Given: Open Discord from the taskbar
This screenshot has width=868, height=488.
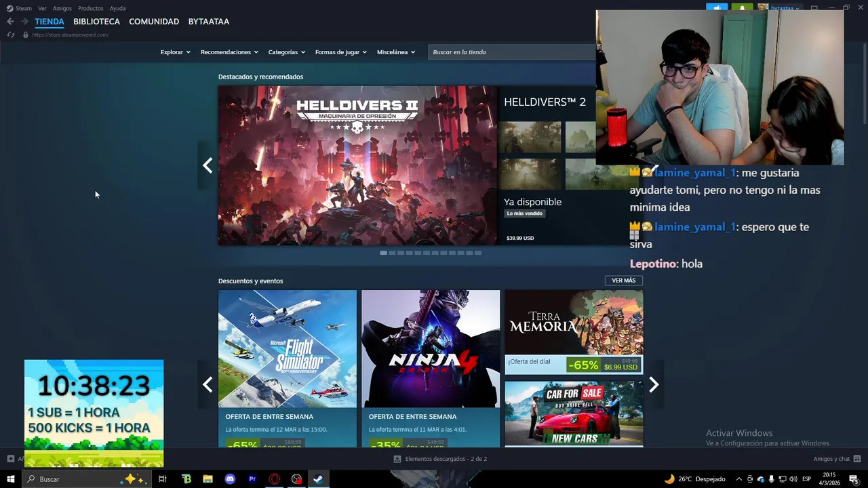Looking at the screenshot, I should coord(230,479).
